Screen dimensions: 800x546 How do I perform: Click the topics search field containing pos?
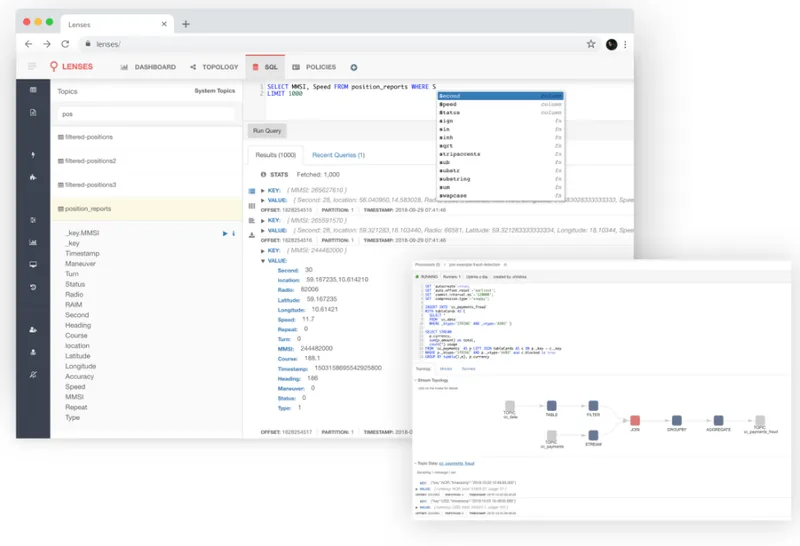click(x=146, y=114)
